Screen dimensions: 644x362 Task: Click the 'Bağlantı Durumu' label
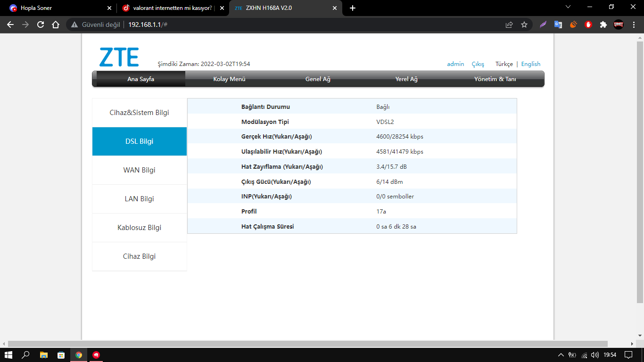coord(265,107)
